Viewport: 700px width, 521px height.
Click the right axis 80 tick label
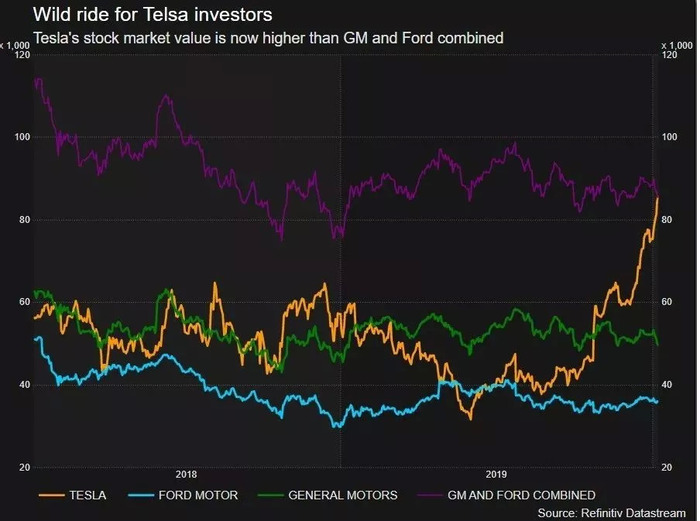point(667,220)
